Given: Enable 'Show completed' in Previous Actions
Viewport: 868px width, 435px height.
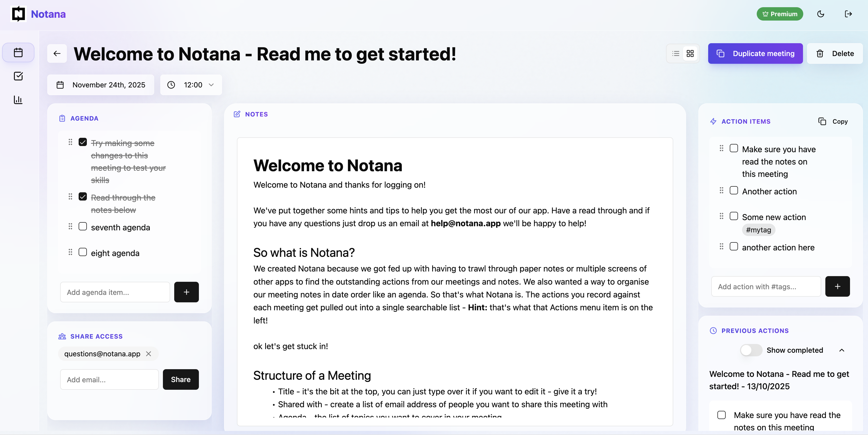Looking at the screenshot, I should coord(751,350).
